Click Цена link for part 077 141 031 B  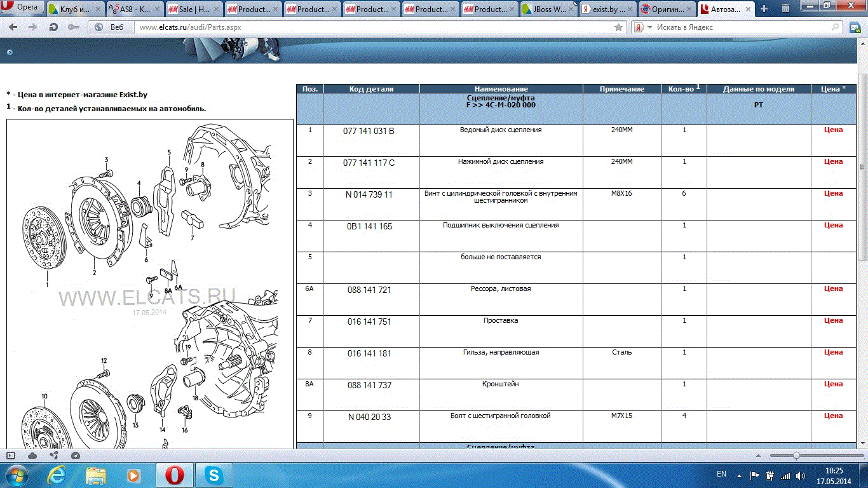[x=833, y=130]
